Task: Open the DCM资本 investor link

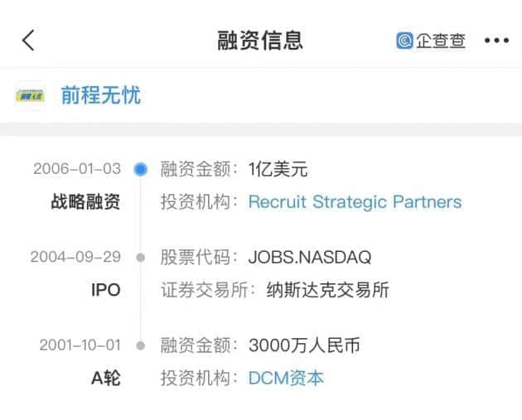Action: [x=286, y=379]
